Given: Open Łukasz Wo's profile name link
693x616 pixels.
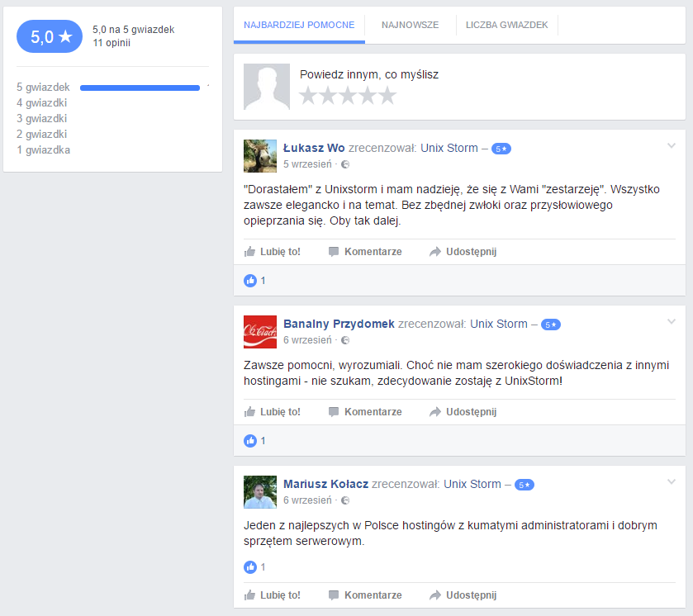Looking at the screenshot, I should tap(314, 149).
